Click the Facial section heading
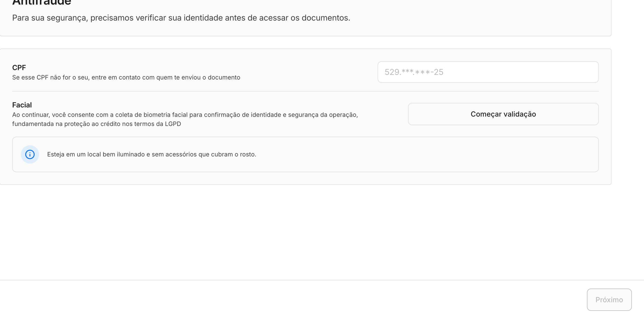This screenshot has width=644, height=319. pos(22,105)
